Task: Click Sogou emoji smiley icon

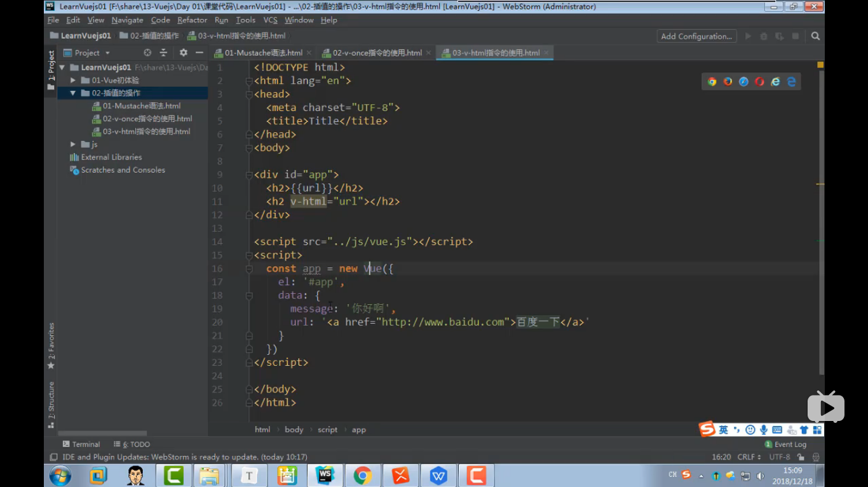Action: 750,430
